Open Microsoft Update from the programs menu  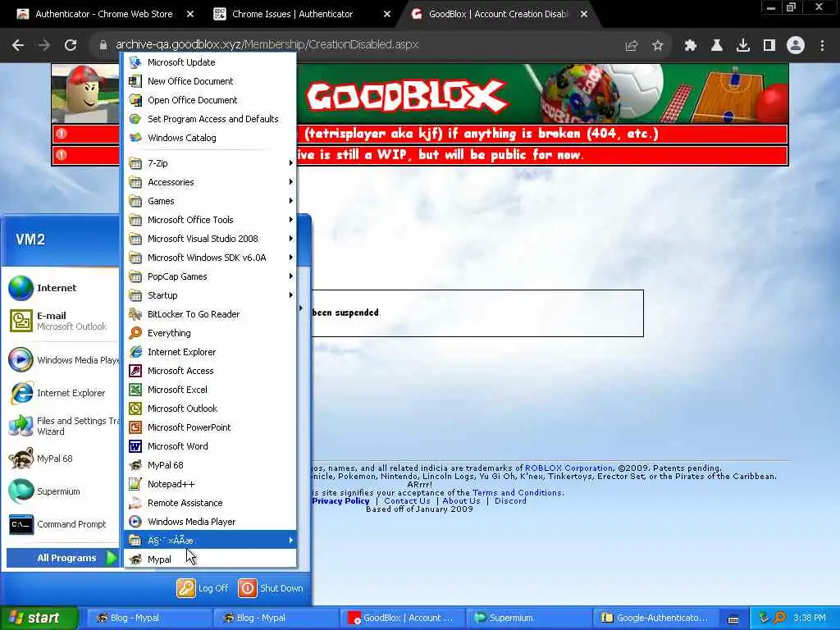210,62
